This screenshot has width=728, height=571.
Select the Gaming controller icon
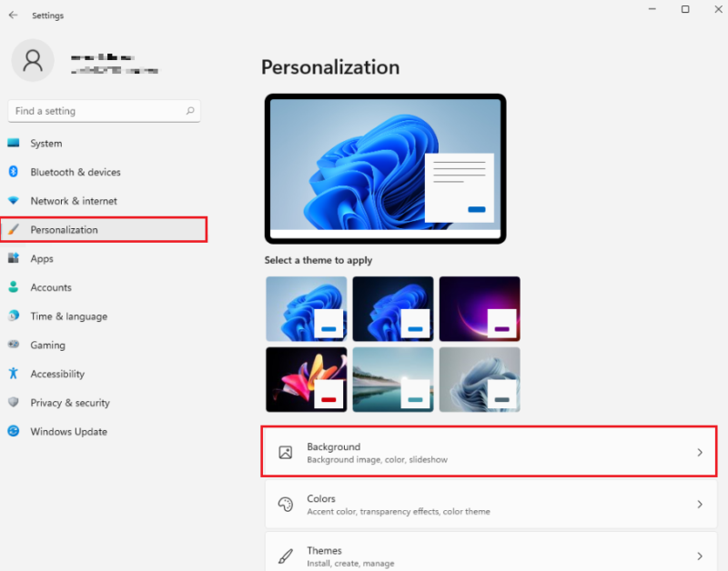coord(13,345)
